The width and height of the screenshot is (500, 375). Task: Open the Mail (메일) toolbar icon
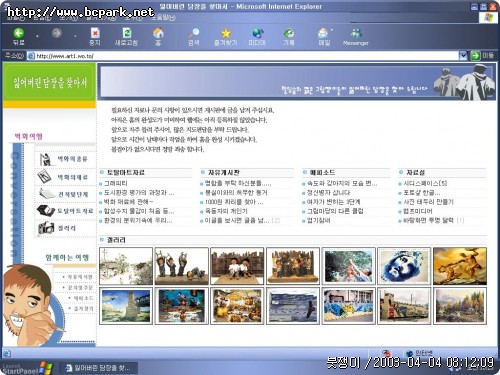pyautogui.click(x=324, y=36)
